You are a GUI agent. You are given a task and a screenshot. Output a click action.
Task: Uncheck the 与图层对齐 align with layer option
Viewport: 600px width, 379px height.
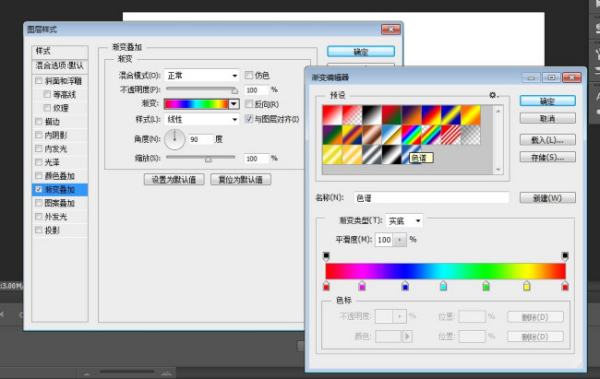click(x=249, y=119)
